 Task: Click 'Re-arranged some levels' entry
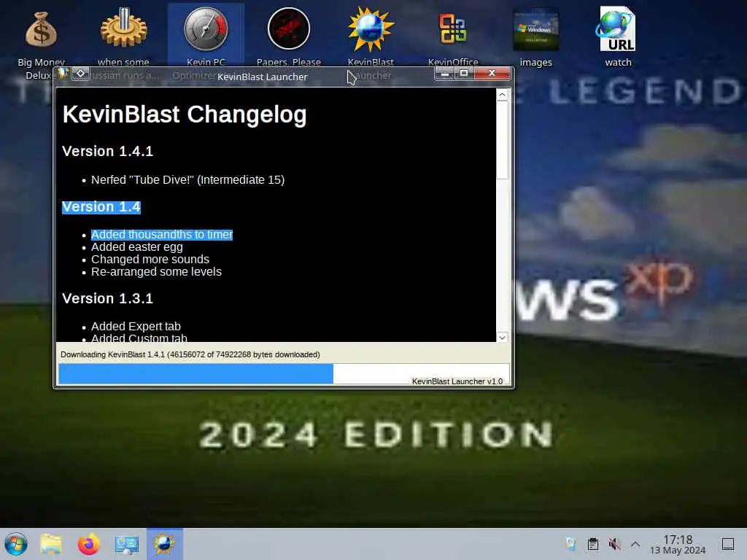click(x=156, y=271)
